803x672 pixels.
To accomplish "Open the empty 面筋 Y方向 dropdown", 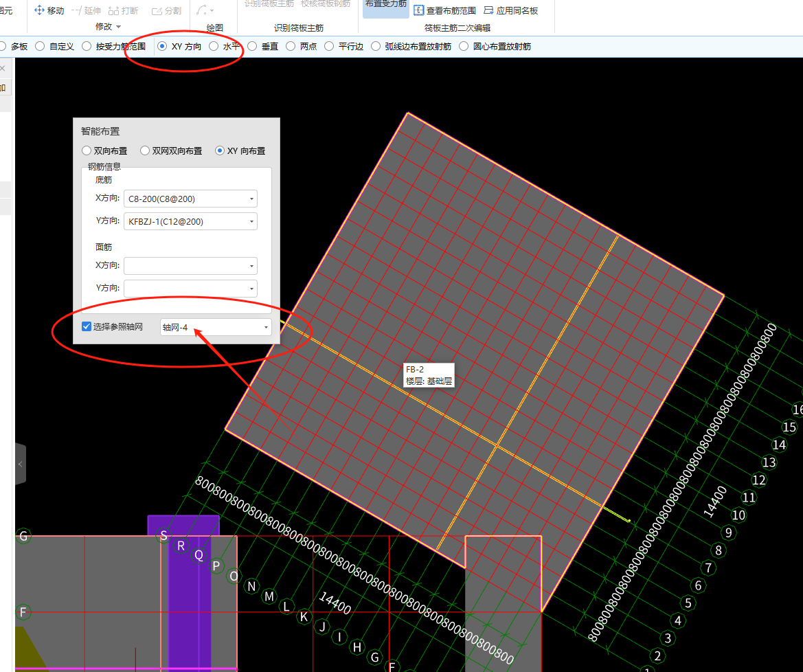I will click(x=190, y=289).
